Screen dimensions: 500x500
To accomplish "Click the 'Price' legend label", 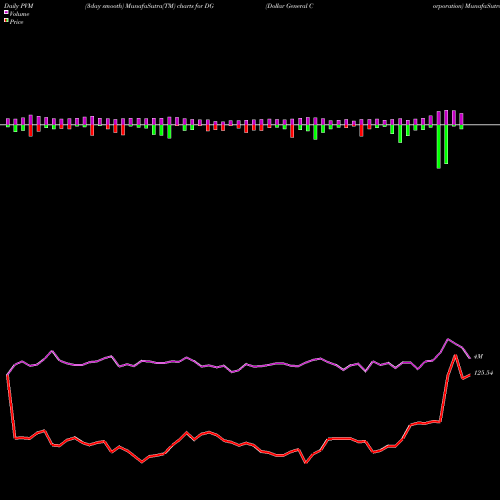I will click(x=16, y=22).
